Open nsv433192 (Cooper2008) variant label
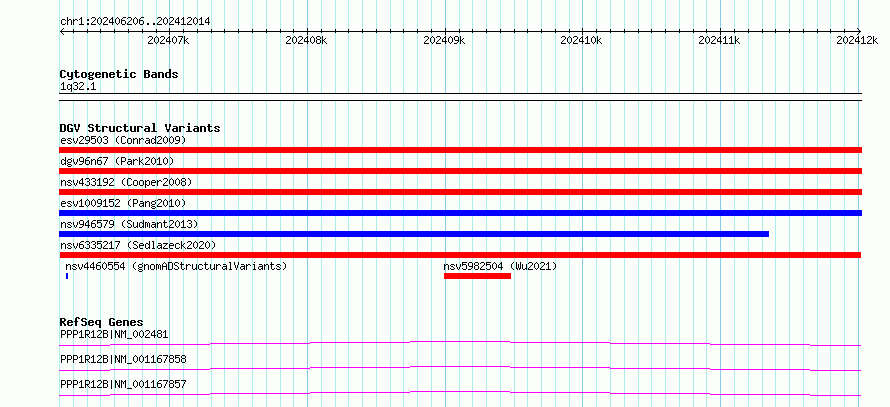 click(x=126, y=182)
